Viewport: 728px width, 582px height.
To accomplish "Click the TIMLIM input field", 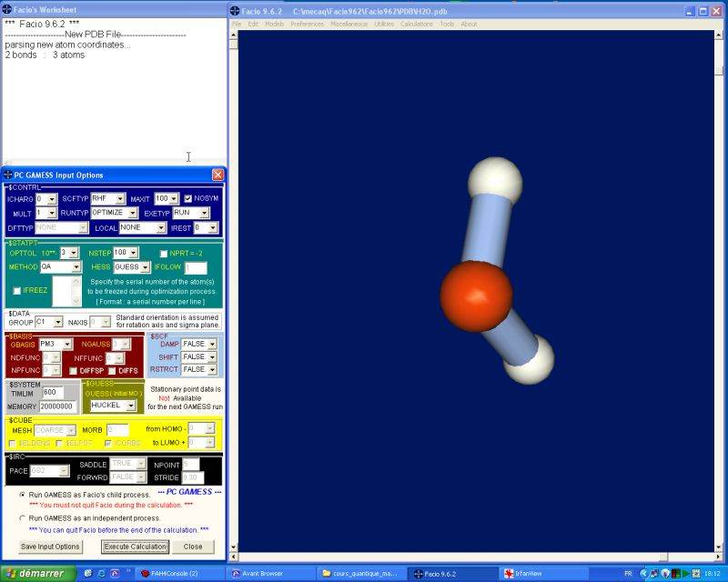I will pos(53,393).
